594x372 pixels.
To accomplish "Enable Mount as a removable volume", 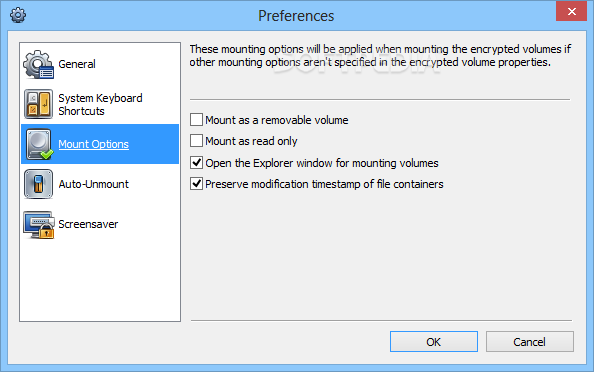I will [x=196, y=120].
